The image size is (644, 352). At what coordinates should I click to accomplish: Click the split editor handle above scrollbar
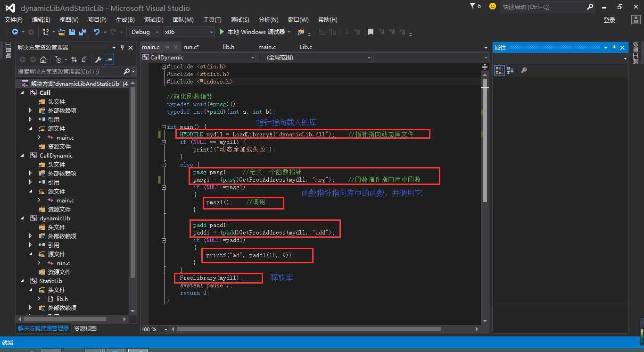point(485,67)
